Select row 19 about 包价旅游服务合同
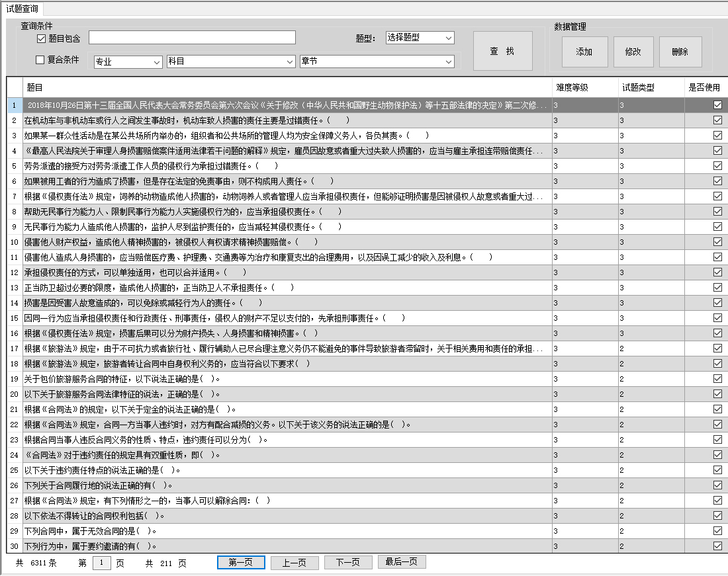The height and width of the screenshot is (576, 728). [x=265, y=379]
